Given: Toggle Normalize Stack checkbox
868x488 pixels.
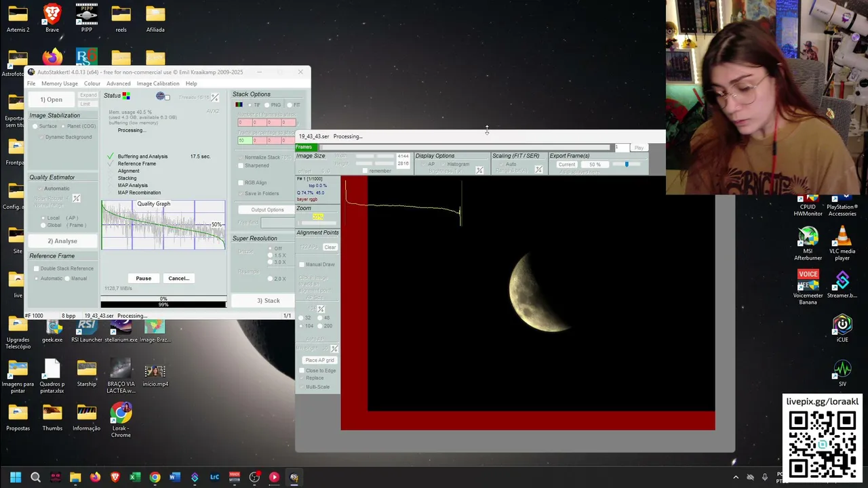Looking at the screenshot, I should (241, 157).
